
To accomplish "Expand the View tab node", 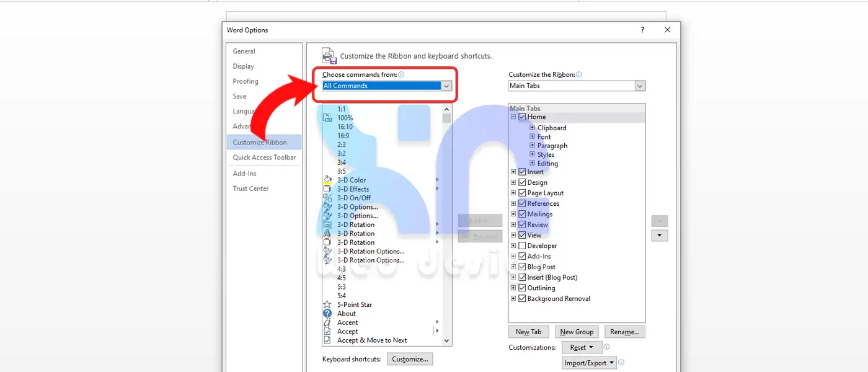I will (x=513, y=235).
